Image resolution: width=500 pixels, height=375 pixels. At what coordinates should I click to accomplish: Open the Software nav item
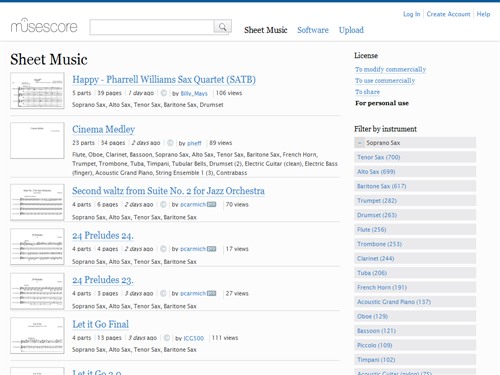(x=313, y=30)
